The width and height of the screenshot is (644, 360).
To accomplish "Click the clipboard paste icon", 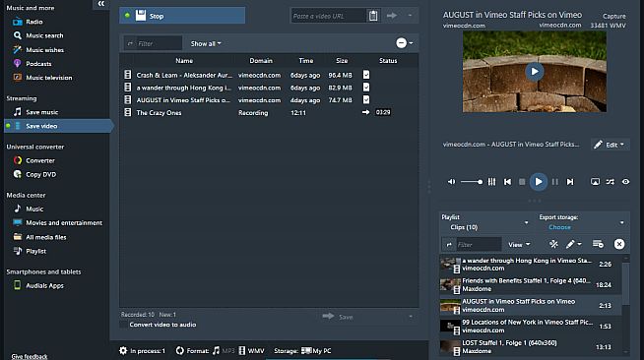I will (x=373, y=16).
